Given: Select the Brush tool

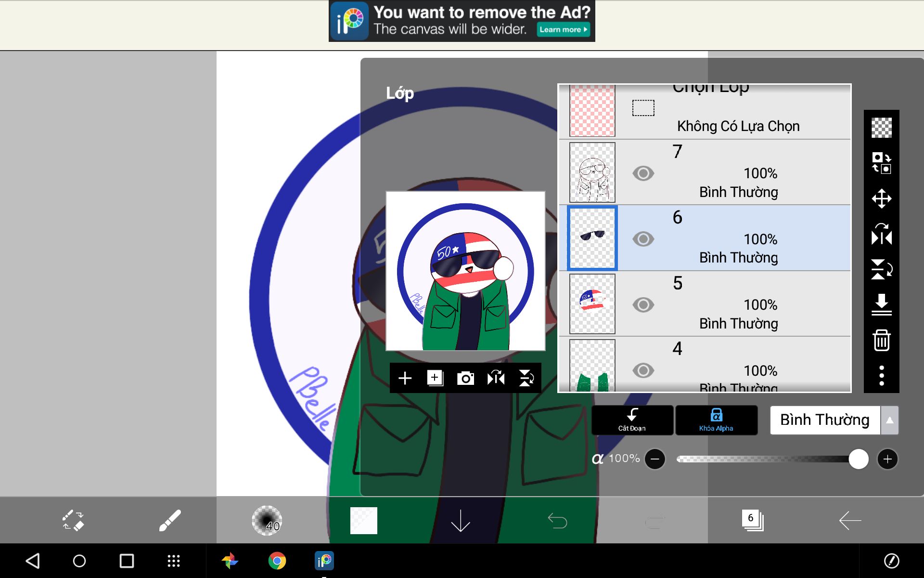Looking at the screenshot, I should point(169,521).
